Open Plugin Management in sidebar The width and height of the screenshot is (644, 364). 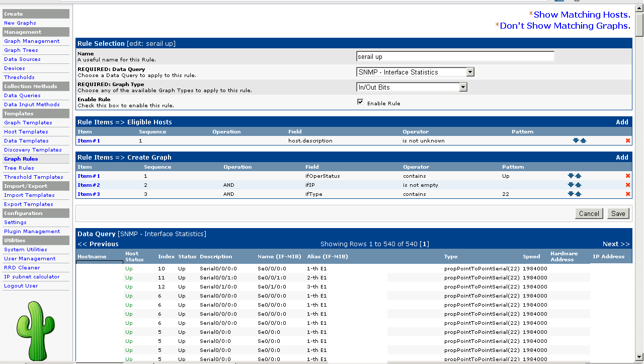click(32, 232)
